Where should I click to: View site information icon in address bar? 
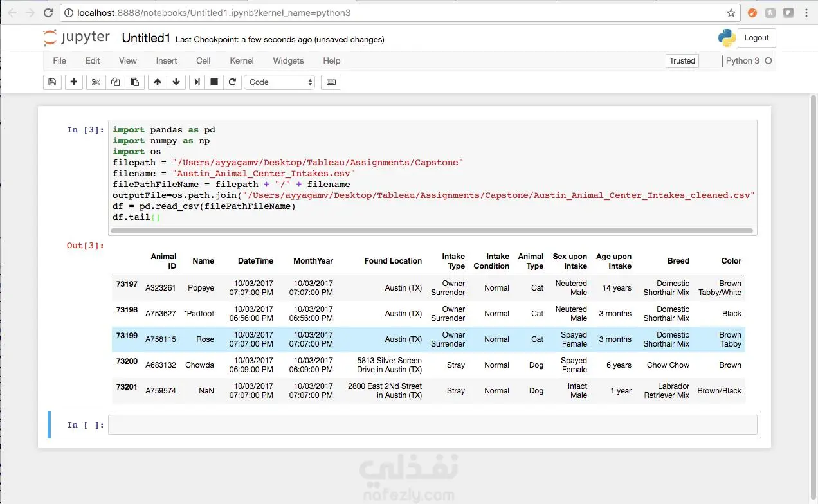click(69, 13)
